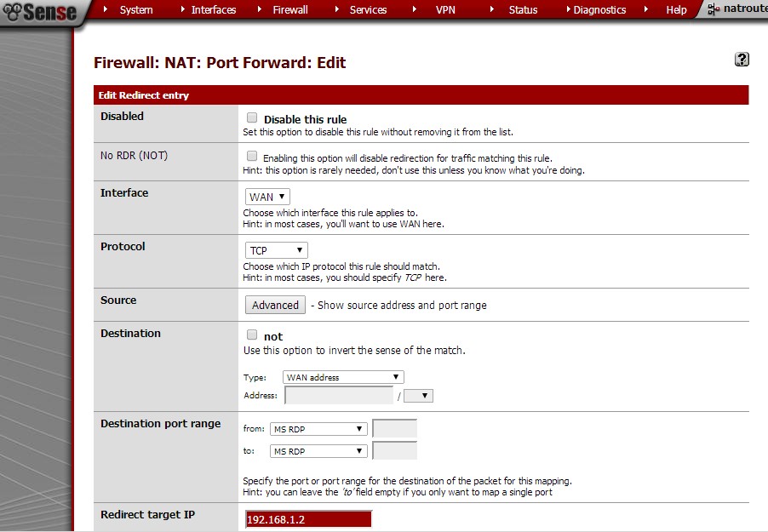
Task: Check the Destination 'not' checkbox
Action: (252, 335)
